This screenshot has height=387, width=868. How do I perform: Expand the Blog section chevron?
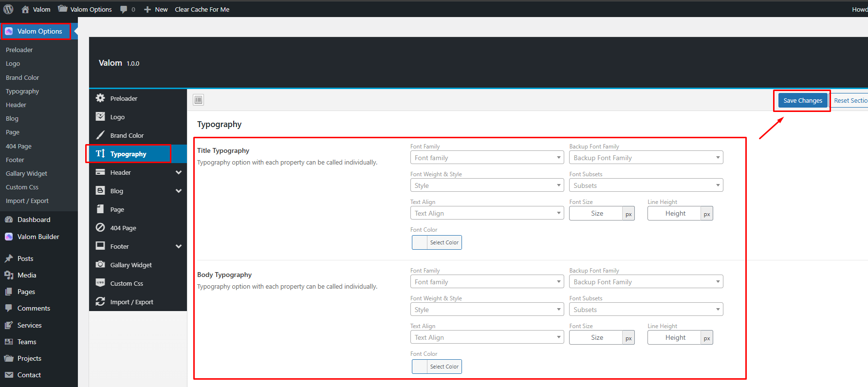point(179,191)
